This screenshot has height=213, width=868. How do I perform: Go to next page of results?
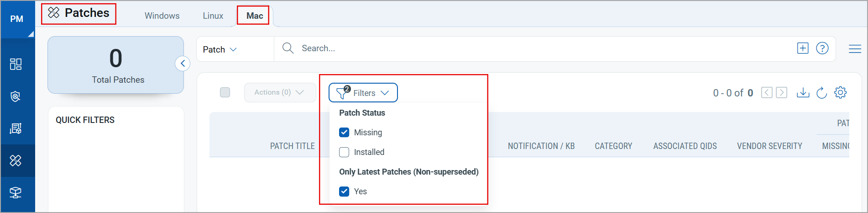781,93
